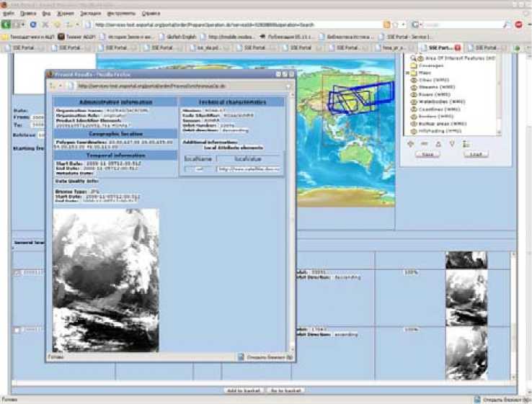Click the Save button below layer tree

[427, 154]
